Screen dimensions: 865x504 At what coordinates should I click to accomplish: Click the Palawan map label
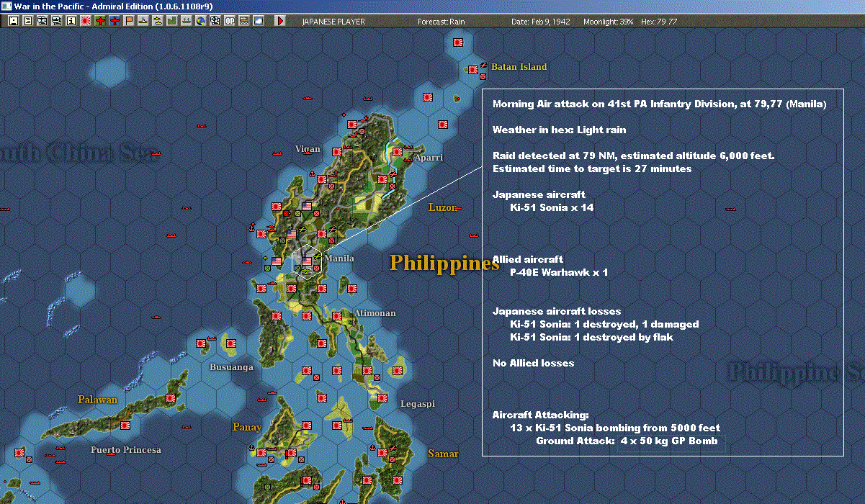coord(97,399)
